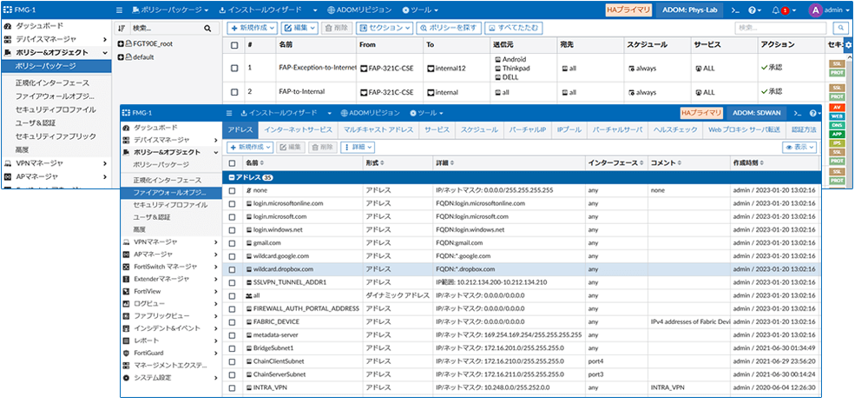Click ADOM: SDWAN button
Viewport: 868px width, 410px height.
tap(757, 113)
